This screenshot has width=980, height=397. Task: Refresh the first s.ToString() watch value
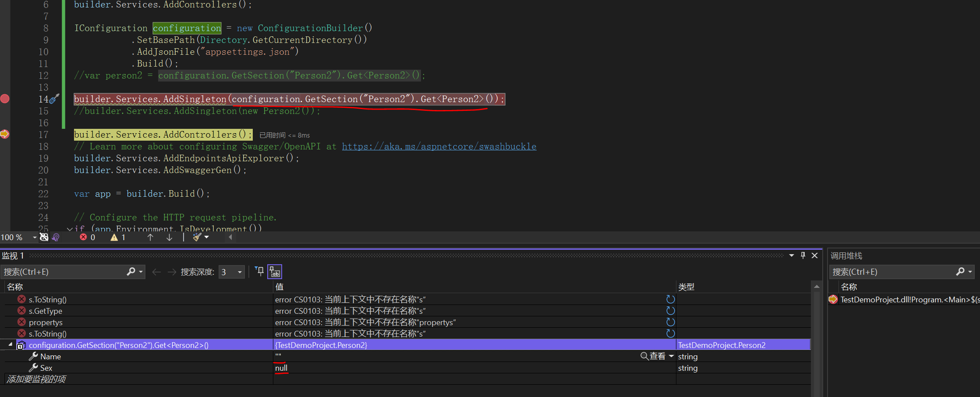[670, 299]
